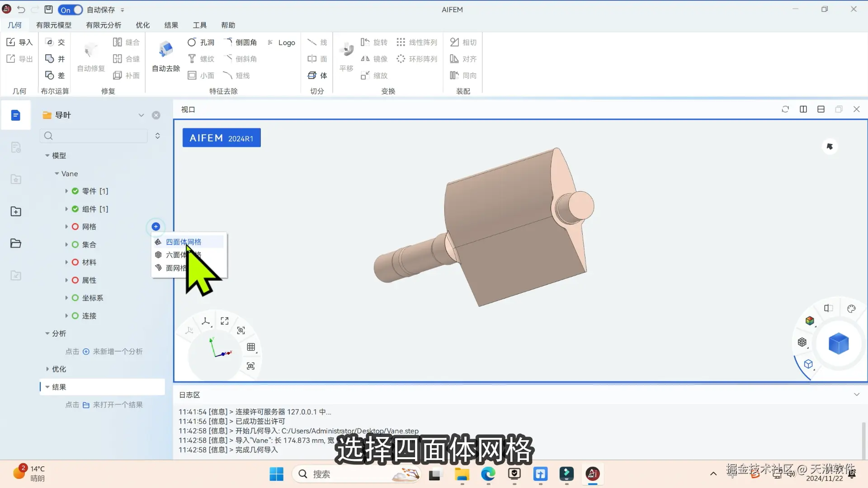Image resolution: width=868 pixels, height=488 pixels.
Task: Collapse the Vane tree node
Action: pos(57,174)
